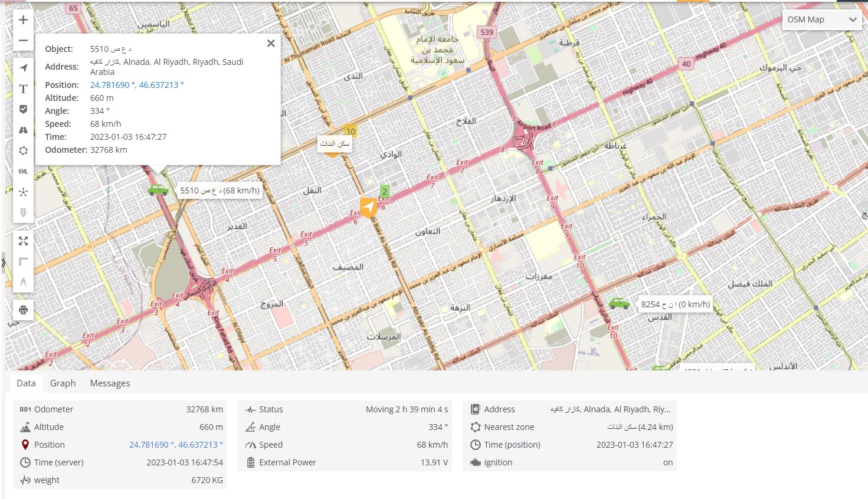Screen dimensions: 868x499
Task: Click the 65 road shield on map
Action: click(73, 8)
